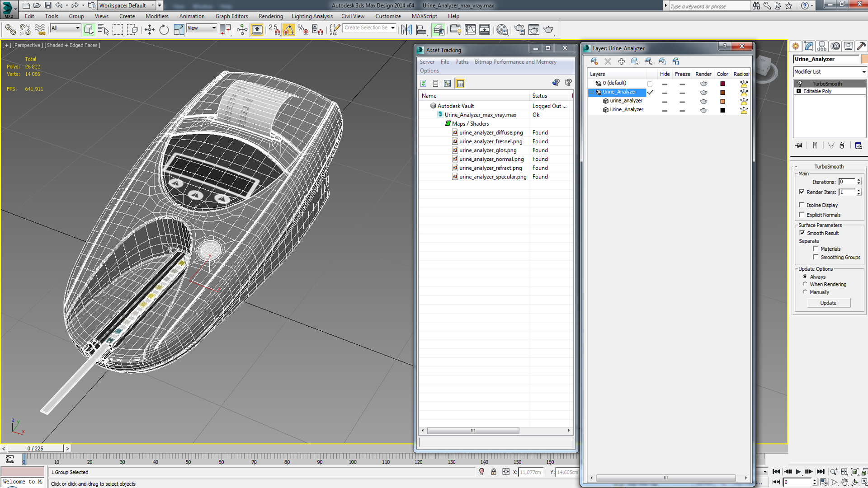
Task: Click the Bind to Space Warp icon
Action: (40, 30)
